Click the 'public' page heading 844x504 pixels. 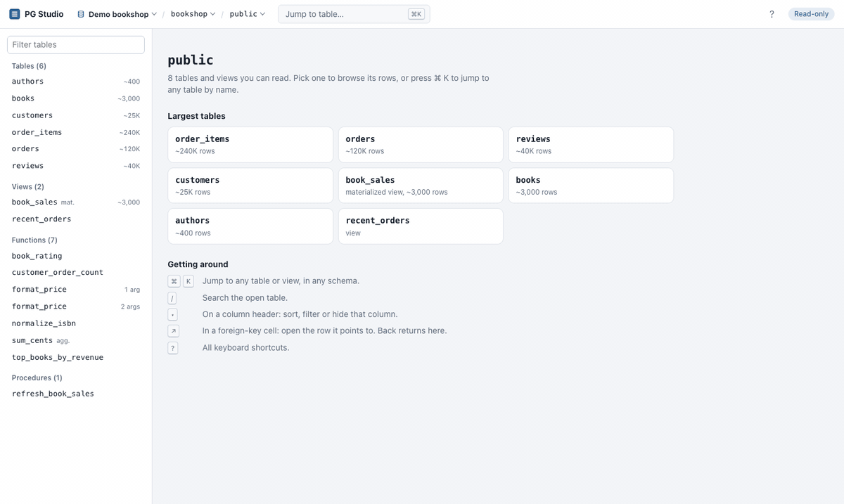[191, 60]
